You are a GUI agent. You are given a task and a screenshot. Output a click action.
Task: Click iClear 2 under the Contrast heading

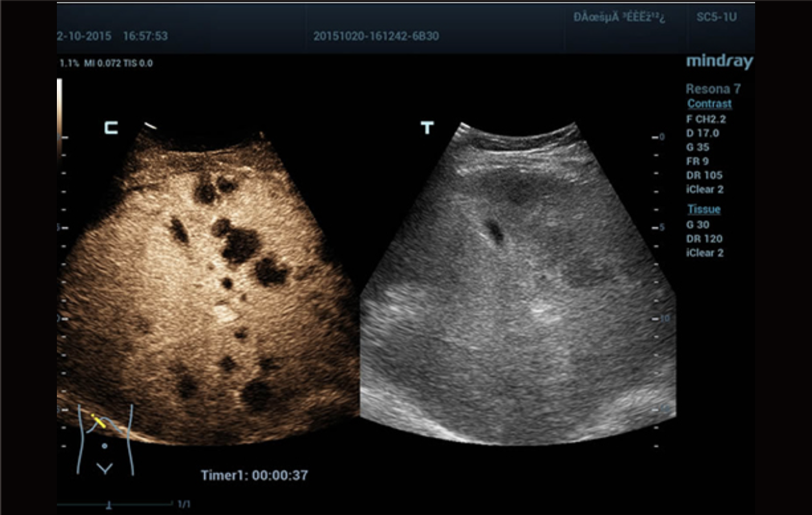[x=705, y=190]
